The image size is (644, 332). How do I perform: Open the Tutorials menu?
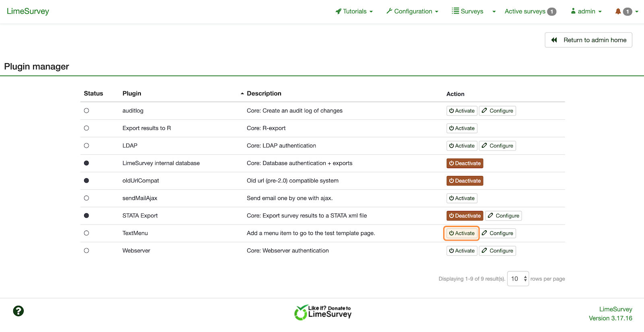point(354,11)
